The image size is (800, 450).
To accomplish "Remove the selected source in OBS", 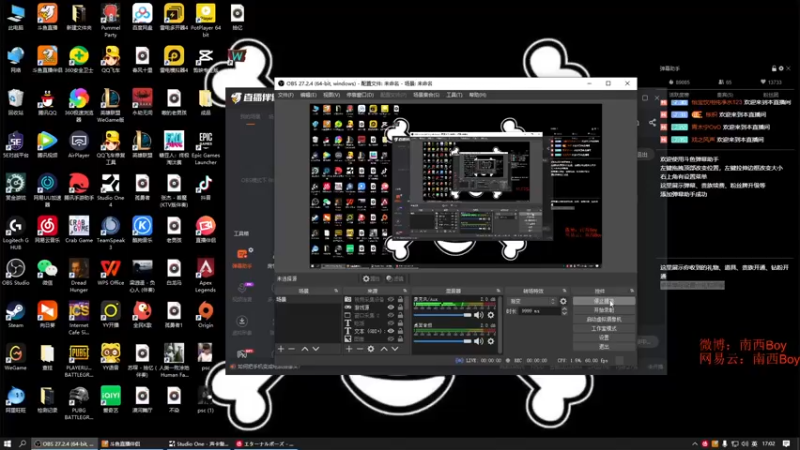I will 360,349.
